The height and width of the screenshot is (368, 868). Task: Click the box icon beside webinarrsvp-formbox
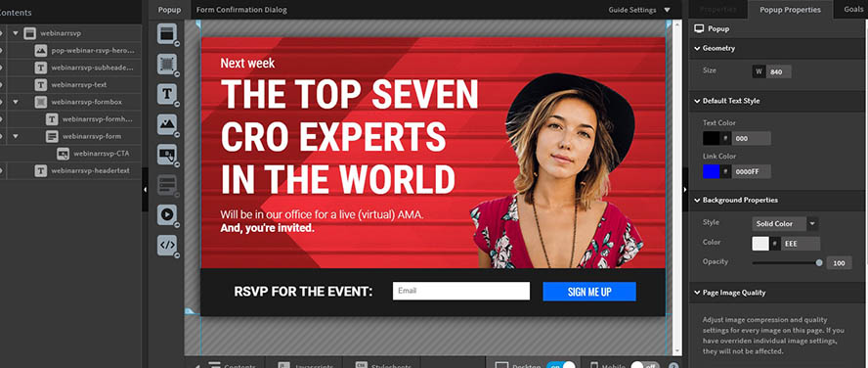40,102
